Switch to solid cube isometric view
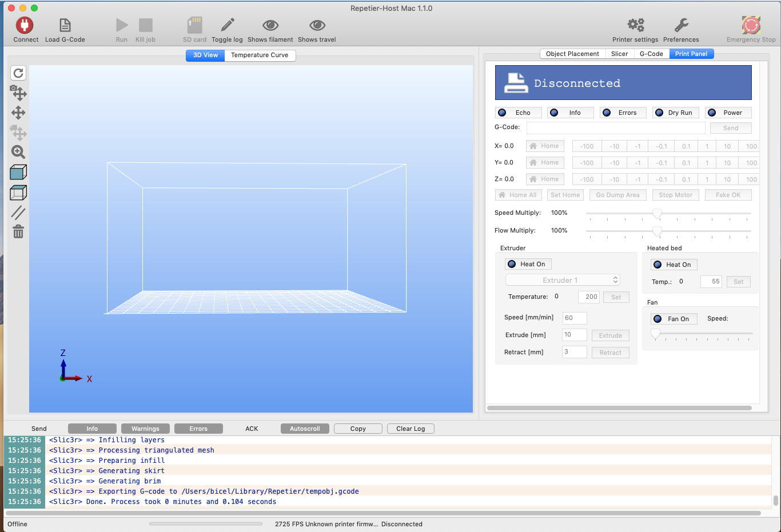Viewport: 781px width, 532px height. coord(18,172)
